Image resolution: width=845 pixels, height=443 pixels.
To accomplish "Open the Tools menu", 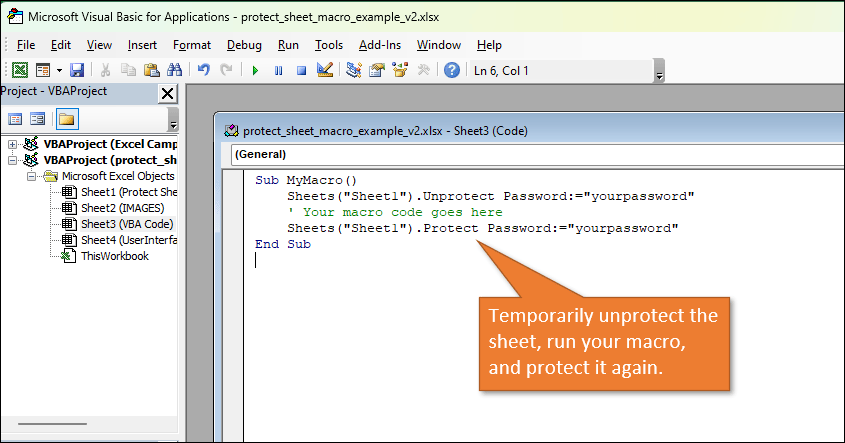I will tap(328, 45).
